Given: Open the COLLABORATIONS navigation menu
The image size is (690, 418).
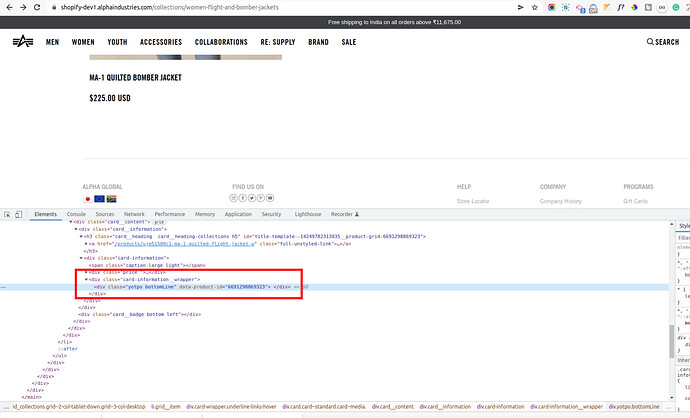Looking at the screenshot, I should pyautogui.click(x=221, y=42).
